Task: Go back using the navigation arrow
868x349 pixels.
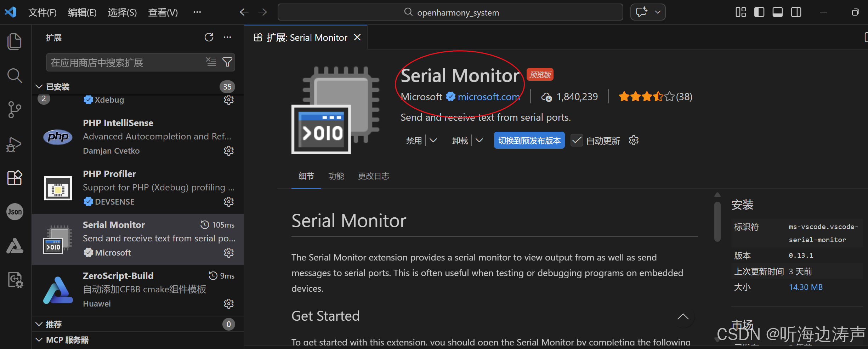Action: 244,12
